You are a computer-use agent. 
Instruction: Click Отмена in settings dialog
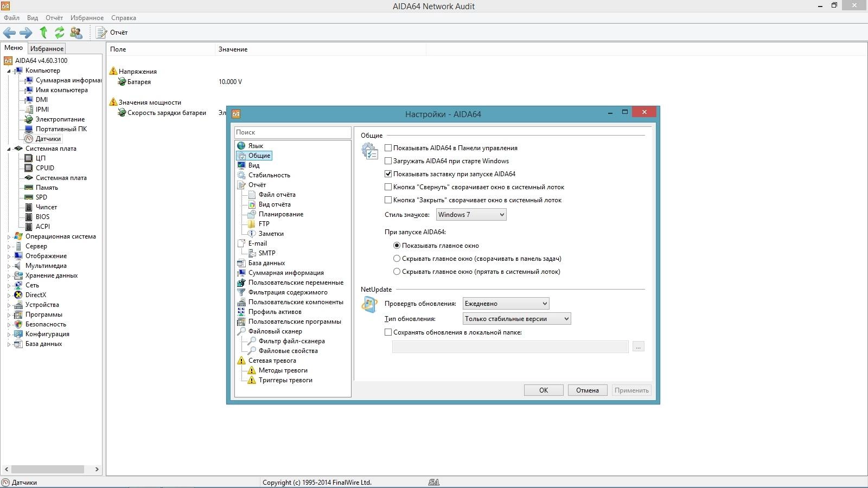[x=588, y=390]
